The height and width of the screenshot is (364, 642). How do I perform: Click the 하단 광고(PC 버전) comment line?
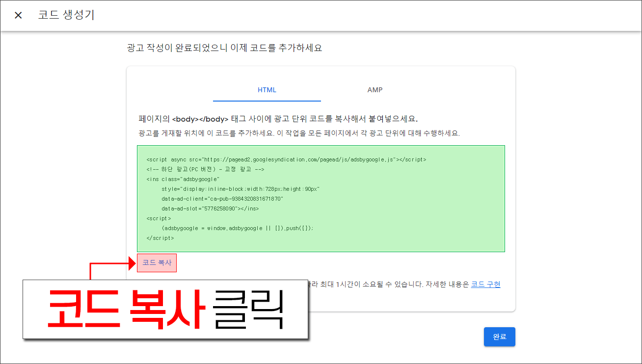205,169
